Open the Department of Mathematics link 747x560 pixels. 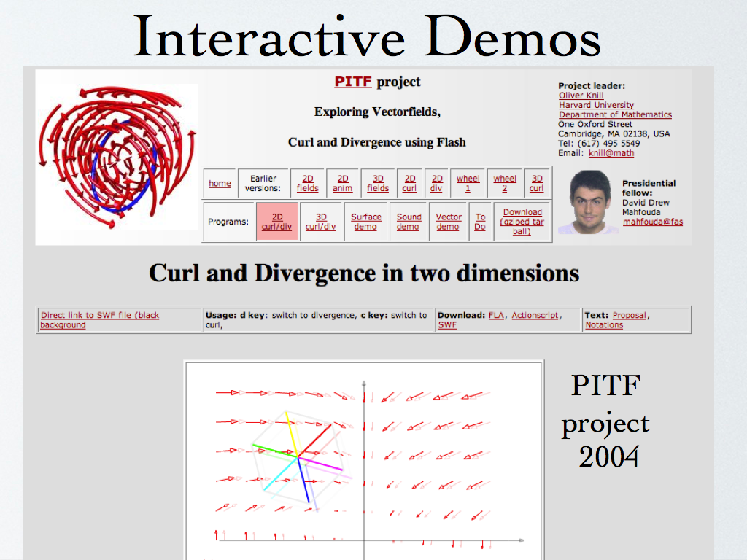(615, 114)
